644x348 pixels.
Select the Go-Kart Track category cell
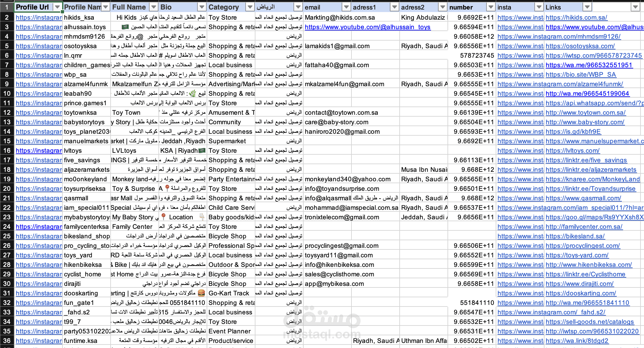(x=231, y=293)
